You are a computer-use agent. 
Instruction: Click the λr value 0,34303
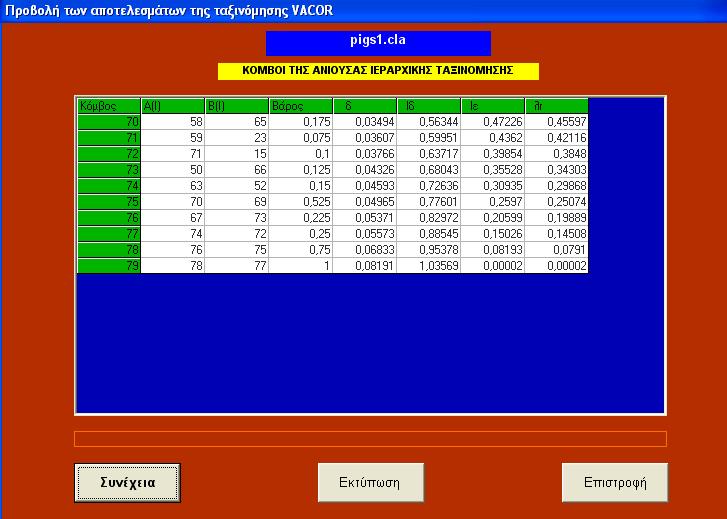click(x=556, y=170)
